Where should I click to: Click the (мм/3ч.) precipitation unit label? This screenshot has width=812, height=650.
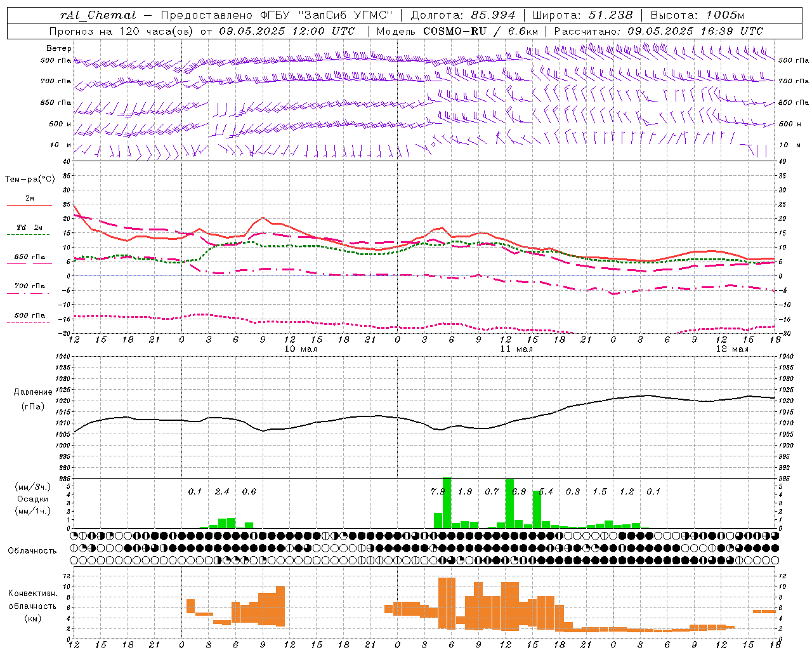pyautogui.click(x=32, y=487)
